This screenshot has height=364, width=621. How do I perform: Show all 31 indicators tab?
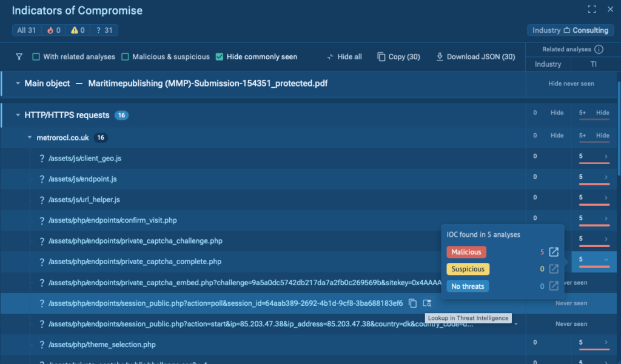(27, 30)
